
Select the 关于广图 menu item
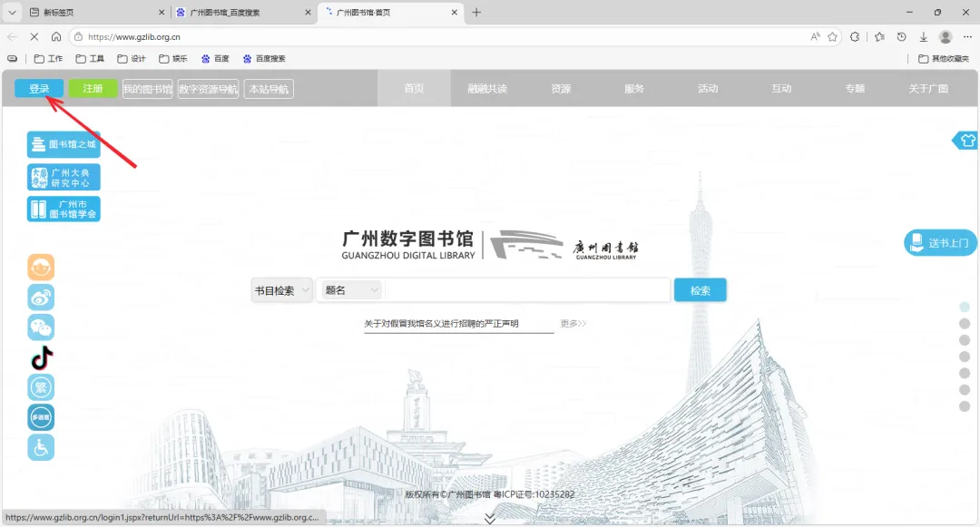tap(928, 88)
